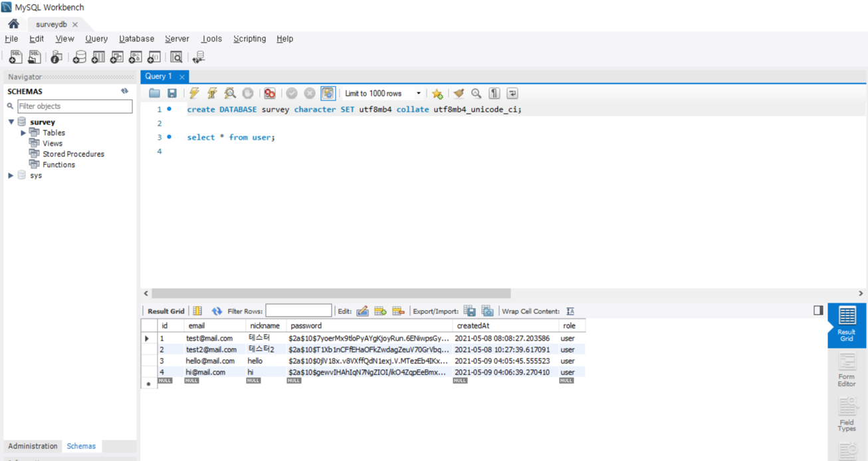
Task: Toggle auto-commit mode icon
Action: (x=328, y=93)
